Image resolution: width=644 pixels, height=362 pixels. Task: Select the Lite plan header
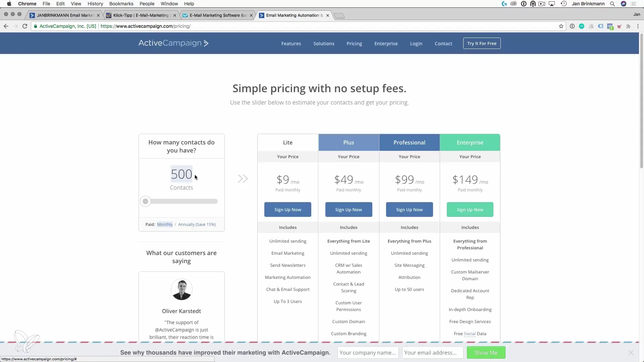coord(288,142)
